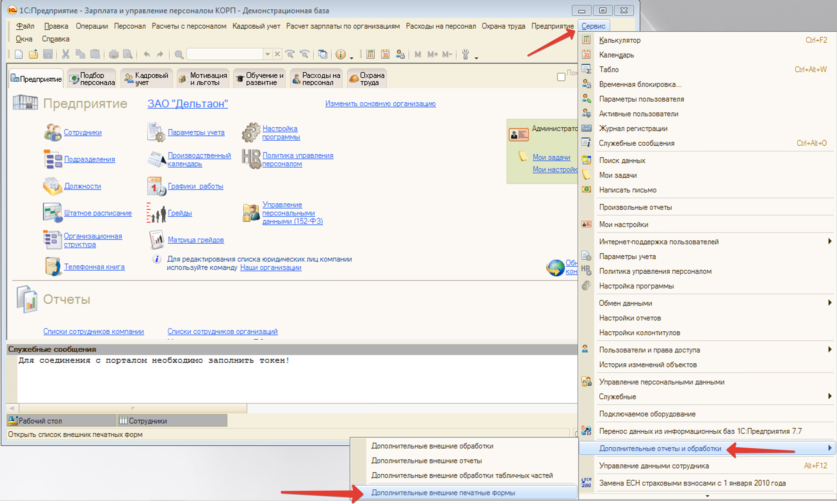Open the Производственный календарь link
This screenshot has width=837, height=504.
(x=199, y=159)
